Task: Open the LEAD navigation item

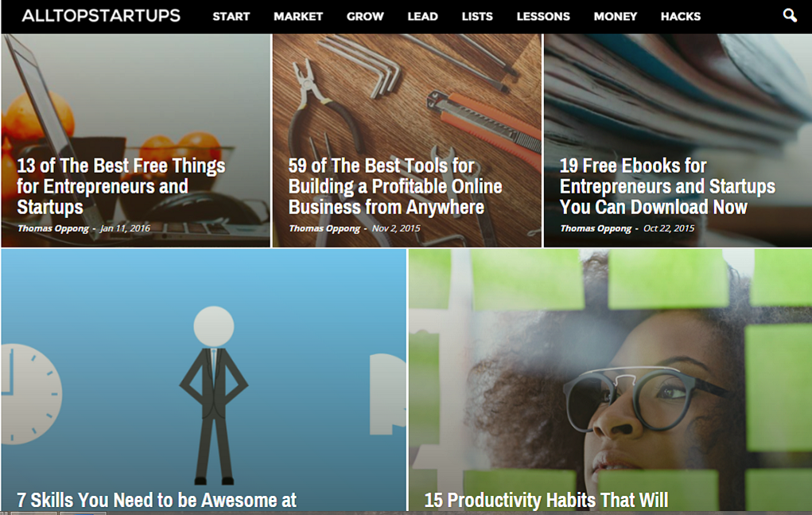Action: [x=422, y=16]
